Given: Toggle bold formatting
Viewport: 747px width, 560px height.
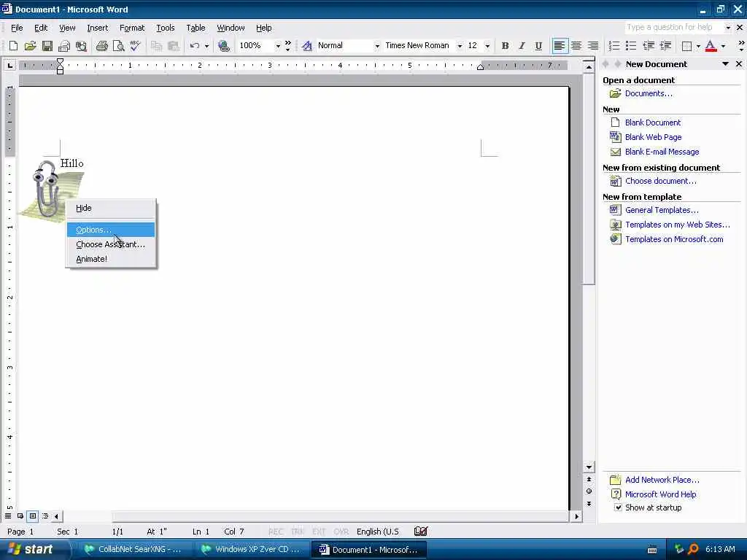Looking at the screenshot, I should click(x=505, y=46).
